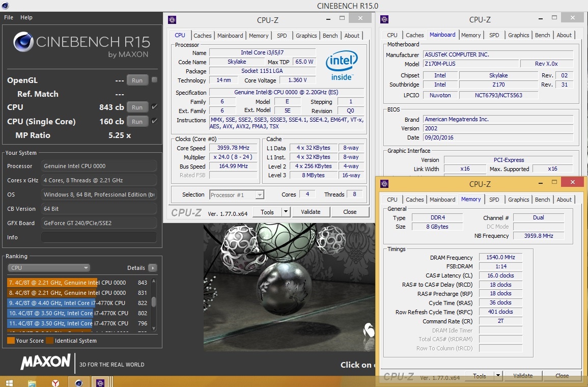Switch to Caches tab in left CPU-Z window
This screenshot has height=387, width=588.
(x=203, y=36)
